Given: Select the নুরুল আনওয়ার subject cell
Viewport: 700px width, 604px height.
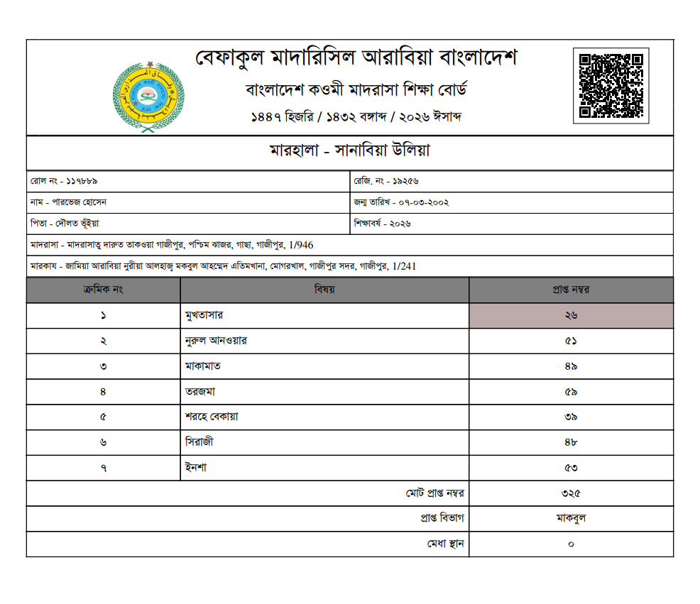Looking at the screenshot, I should tap(216, 341).
